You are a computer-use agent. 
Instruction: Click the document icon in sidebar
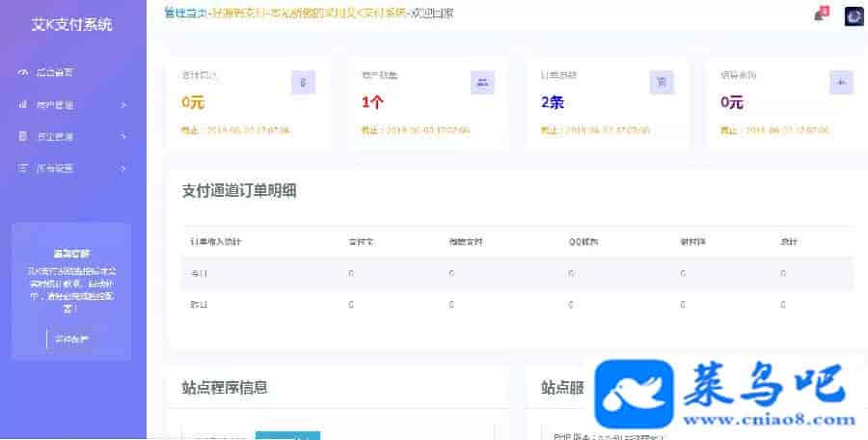click(x=23, y=136)
